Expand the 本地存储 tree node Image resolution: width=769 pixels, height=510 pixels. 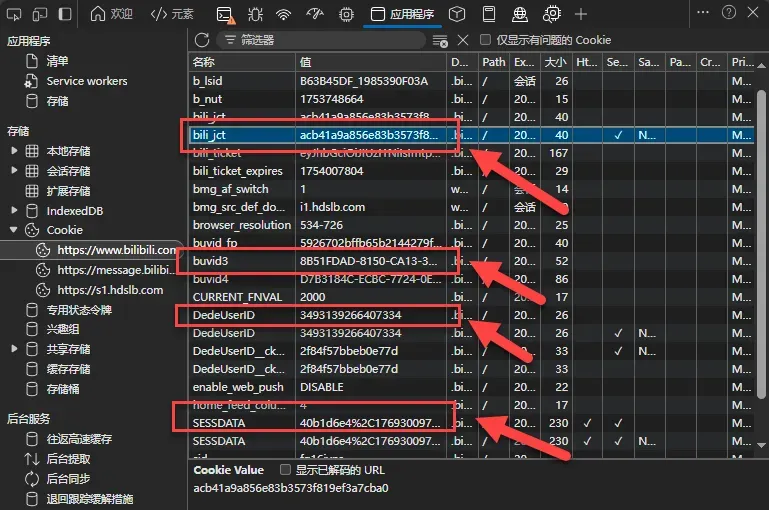point(14,151)
